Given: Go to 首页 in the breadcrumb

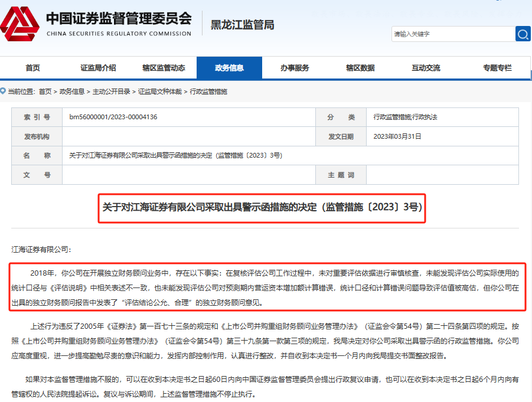Looking at the screenshot, I should click(45, 91).
